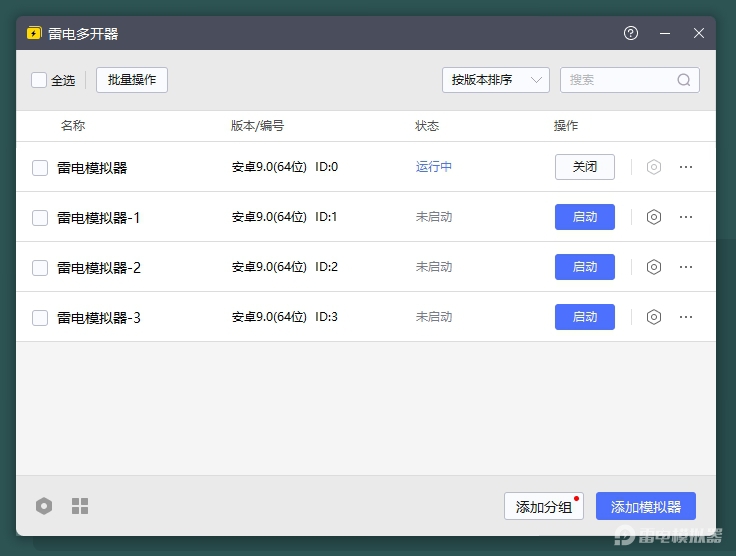Open more options for 雷电模拟器-2
Screen dimensions: 736x556
pyautogui.click(x=686, y=267)
